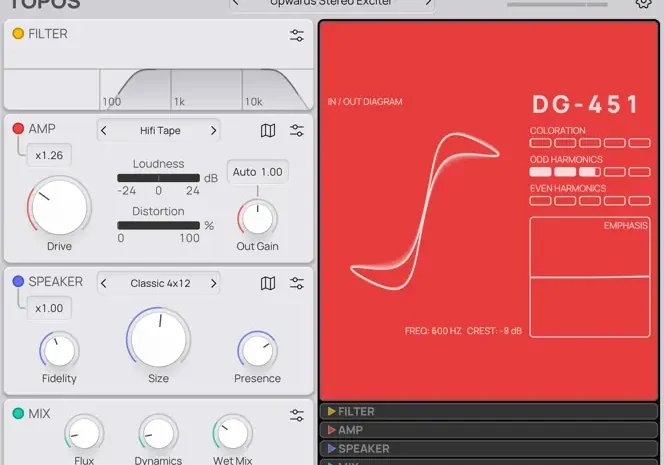Click the Size knob
Screen dimensions: 664x465
[158, 339]
